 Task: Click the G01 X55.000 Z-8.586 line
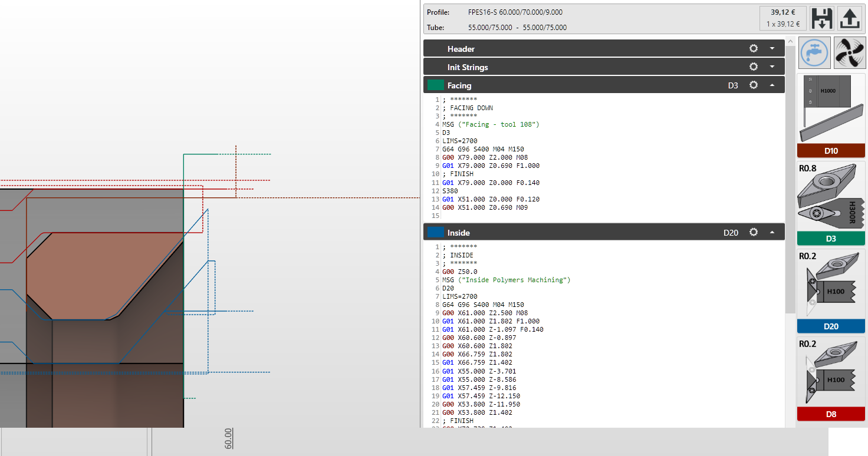pos(479,379)
